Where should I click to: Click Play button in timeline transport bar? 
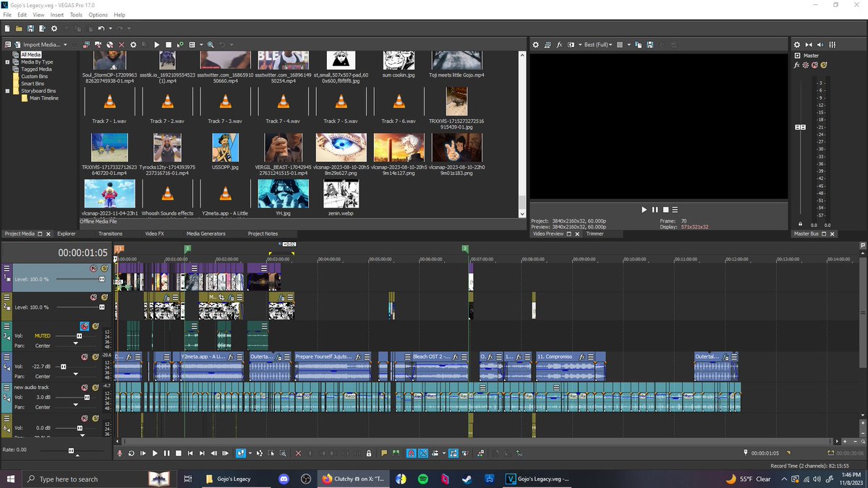pos(155,453)
